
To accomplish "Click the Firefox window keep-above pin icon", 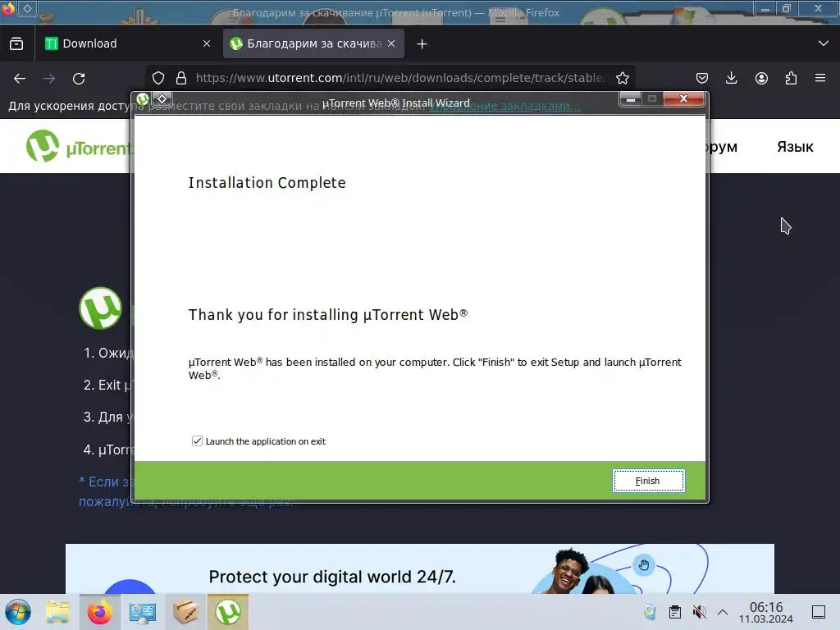I will tap(27, 8).
